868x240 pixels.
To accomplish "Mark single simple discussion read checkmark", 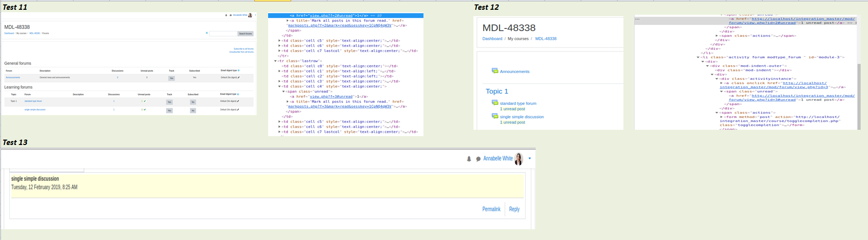I will [x=145, y=110].
